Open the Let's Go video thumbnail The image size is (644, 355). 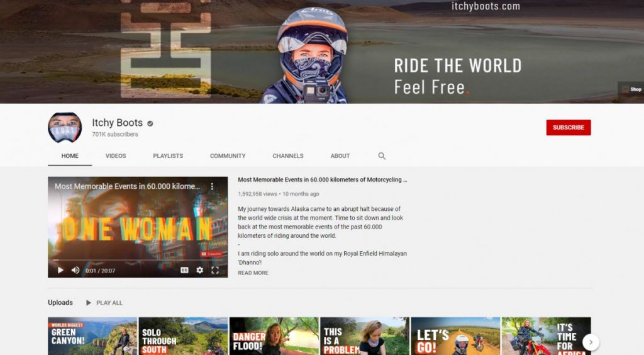click(455, 336)
